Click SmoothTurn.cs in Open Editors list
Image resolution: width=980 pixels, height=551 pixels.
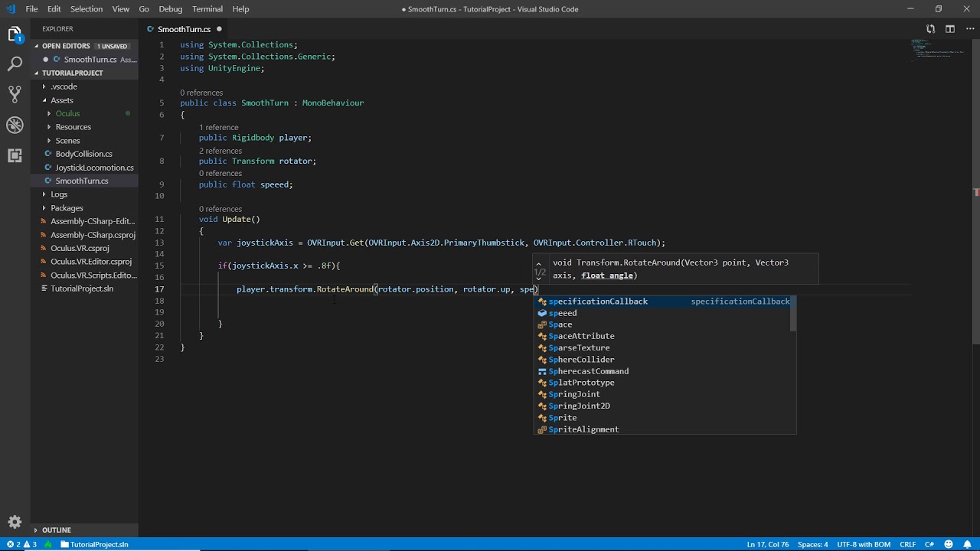(90, 60)
